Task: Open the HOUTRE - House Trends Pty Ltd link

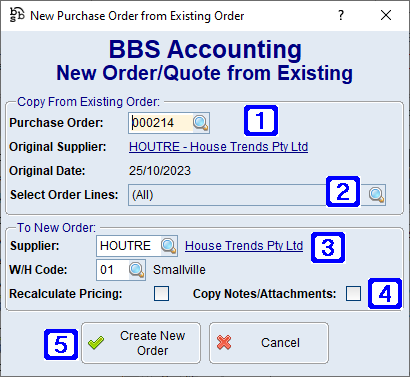Action: 218,147
